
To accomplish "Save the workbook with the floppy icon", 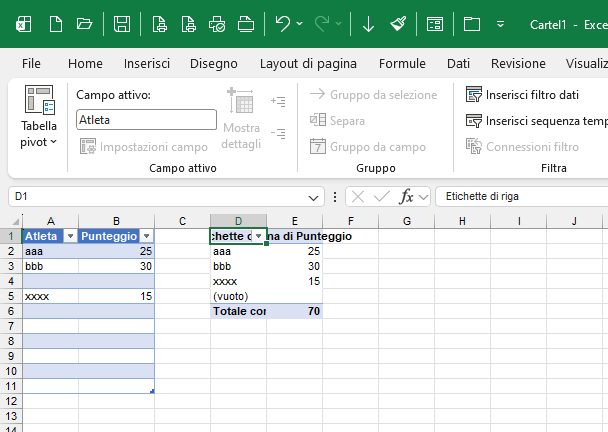I will point(122,24).
